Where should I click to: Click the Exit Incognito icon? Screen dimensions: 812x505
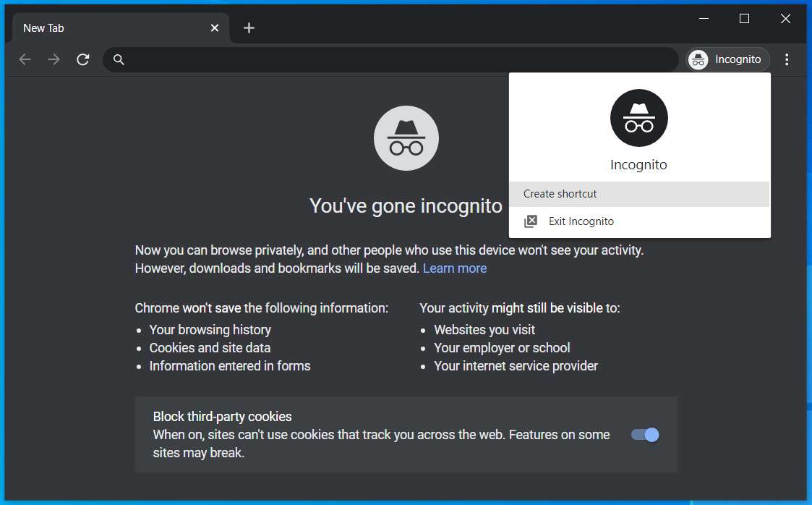[530, 221]
